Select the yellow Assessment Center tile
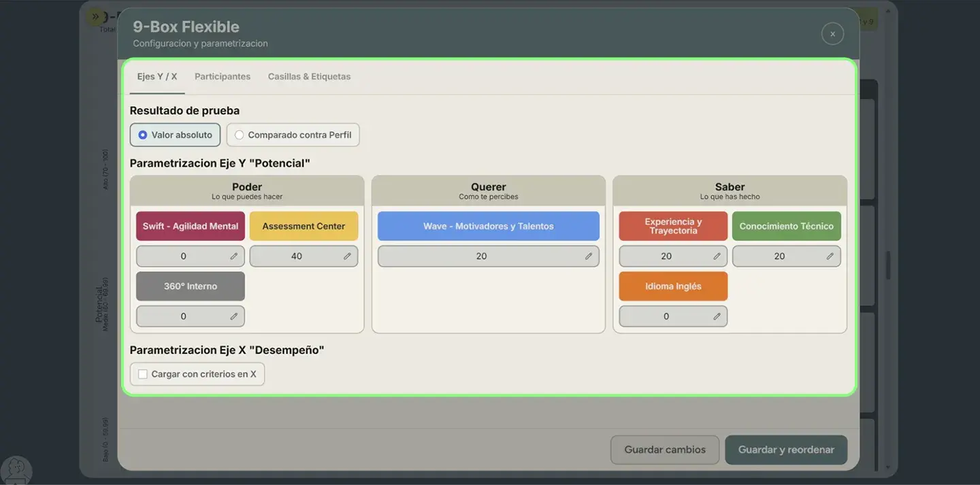The image size is (980, 485). click(x=304, y=226)
